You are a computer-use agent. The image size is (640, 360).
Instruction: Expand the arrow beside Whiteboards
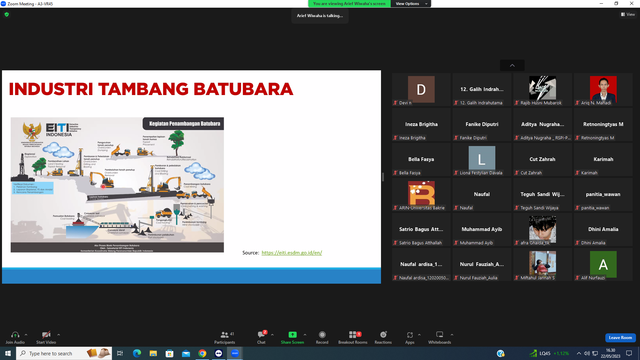pyautogui.click(x=452, y=335)
